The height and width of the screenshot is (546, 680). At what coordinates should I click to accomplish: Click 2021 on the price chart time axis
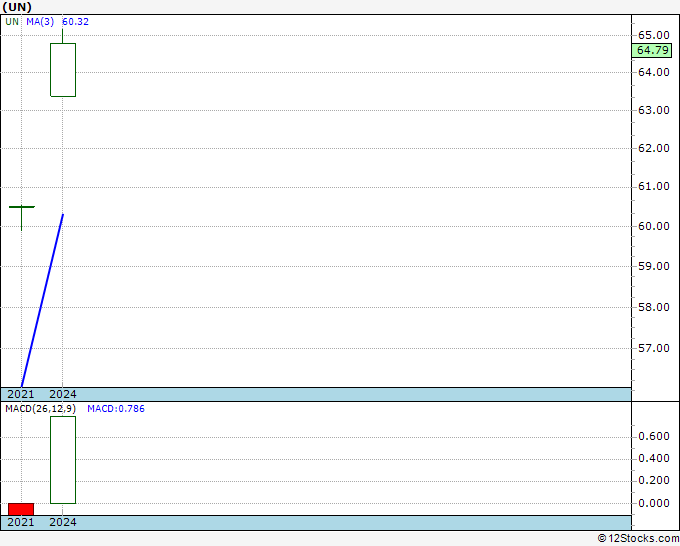(x=21, y=394)
